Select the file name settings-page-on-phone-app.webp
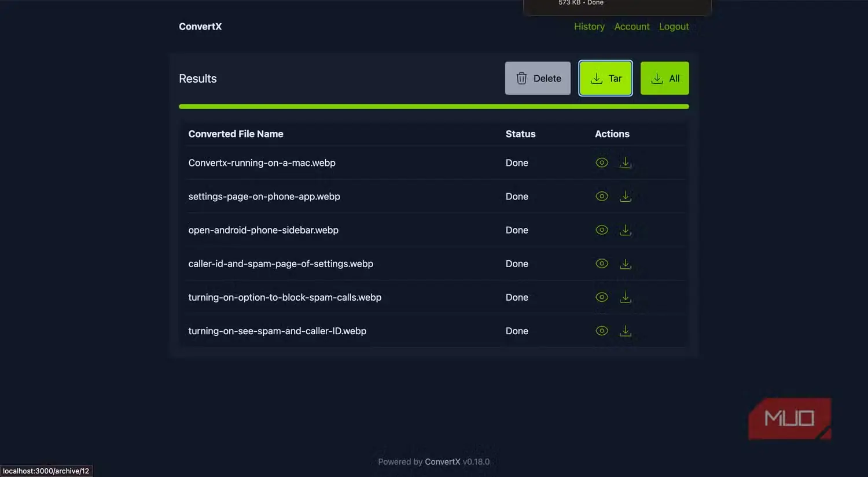 [264, 197]
